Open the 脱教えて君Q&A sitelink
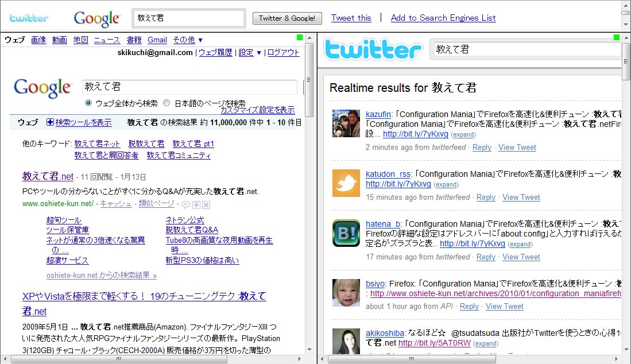Screen dimensions: 631x364 pyautogui.click(x=192, y=230)
